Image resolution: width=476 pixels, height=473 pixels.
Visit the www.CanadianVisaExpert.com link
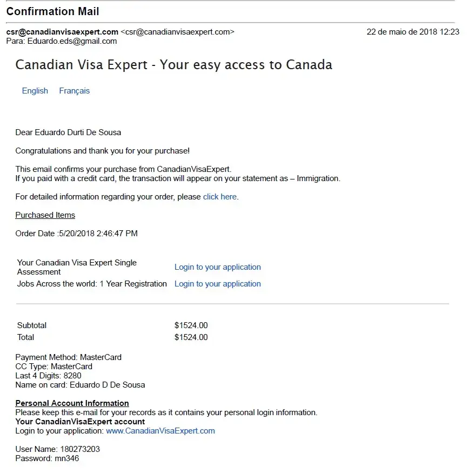(160, 431)
